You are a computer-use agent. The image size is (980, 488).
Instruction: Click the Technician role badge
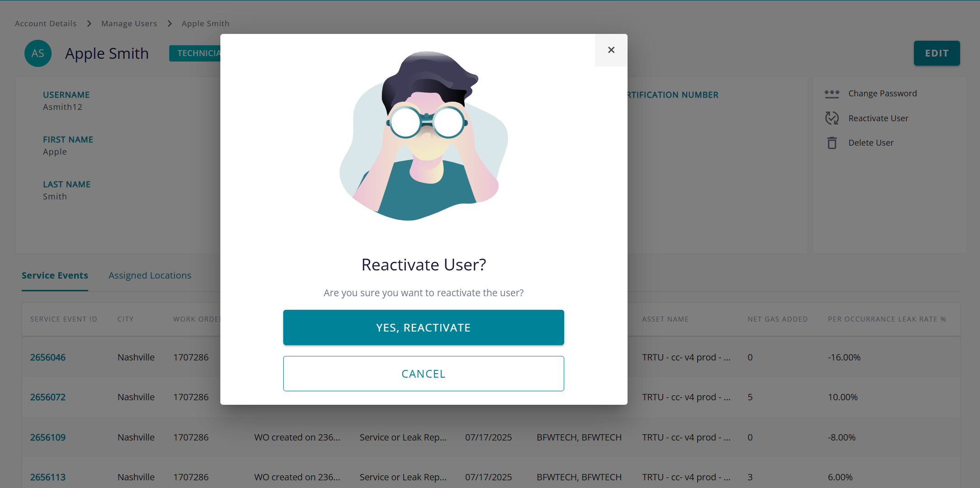click(x=195, y=53)
